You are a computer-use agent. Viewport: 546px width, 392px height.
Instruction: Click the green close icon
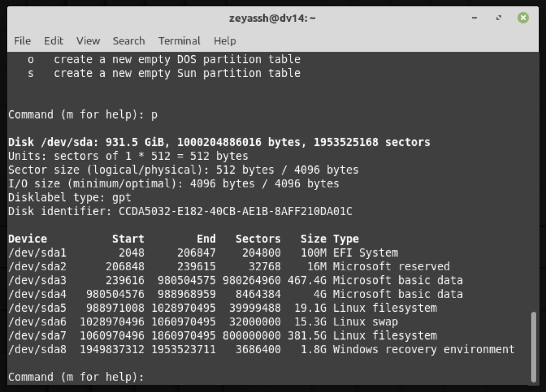(x=523, y=17)
